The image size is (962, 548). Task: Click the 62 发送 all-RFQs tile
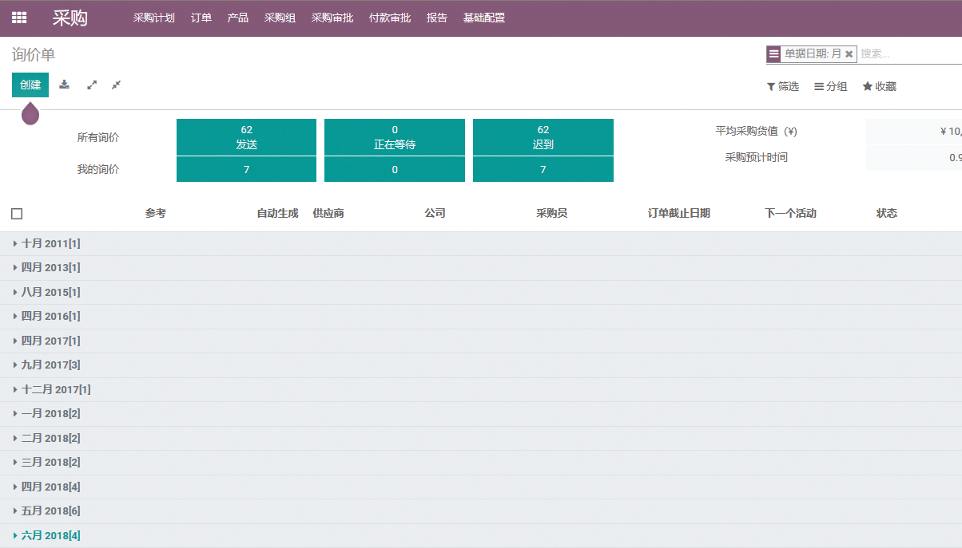tap(246, 137)
